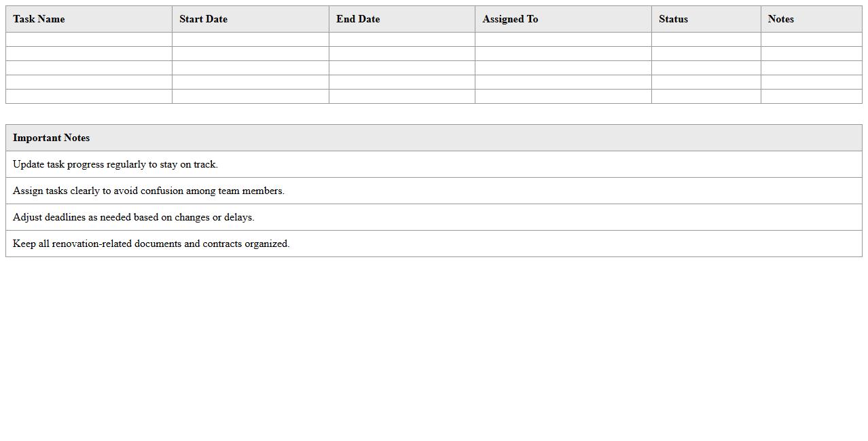Click the first empty End Date cell
The height and width of the screenshot is (441, 868).
(x=402, y=39)
